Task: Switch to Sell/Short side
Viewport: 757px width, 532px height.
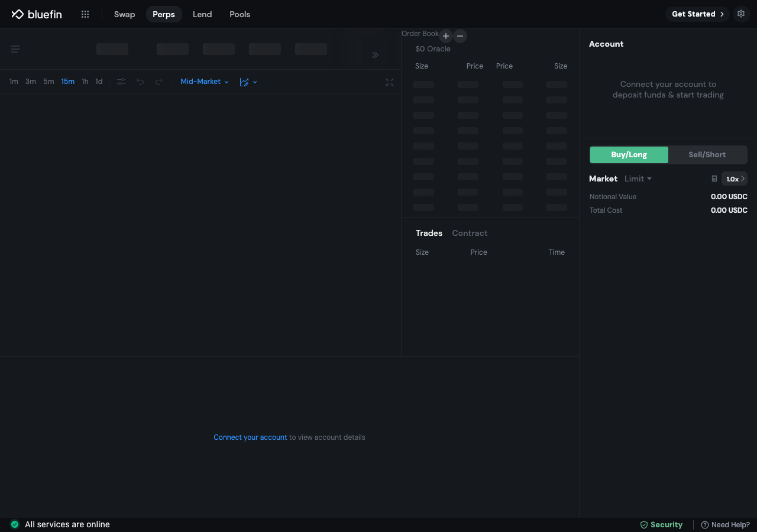Action: (707, 155)
